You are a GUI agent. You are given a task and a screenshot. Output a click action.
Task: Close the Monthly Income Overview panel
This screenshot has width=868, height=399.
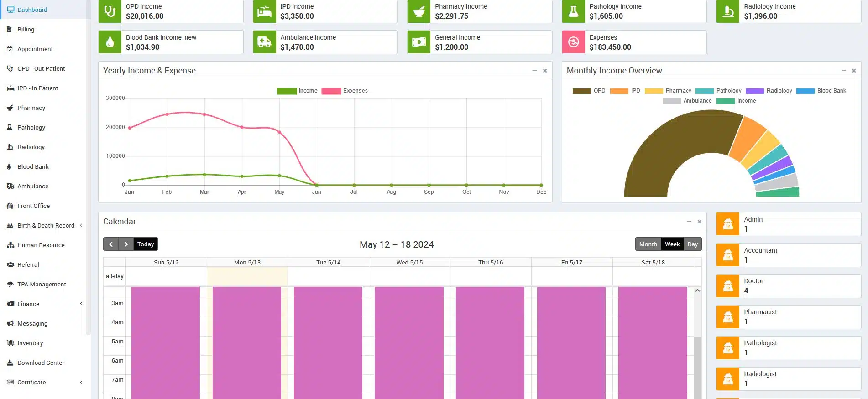[x=854, y=71]
